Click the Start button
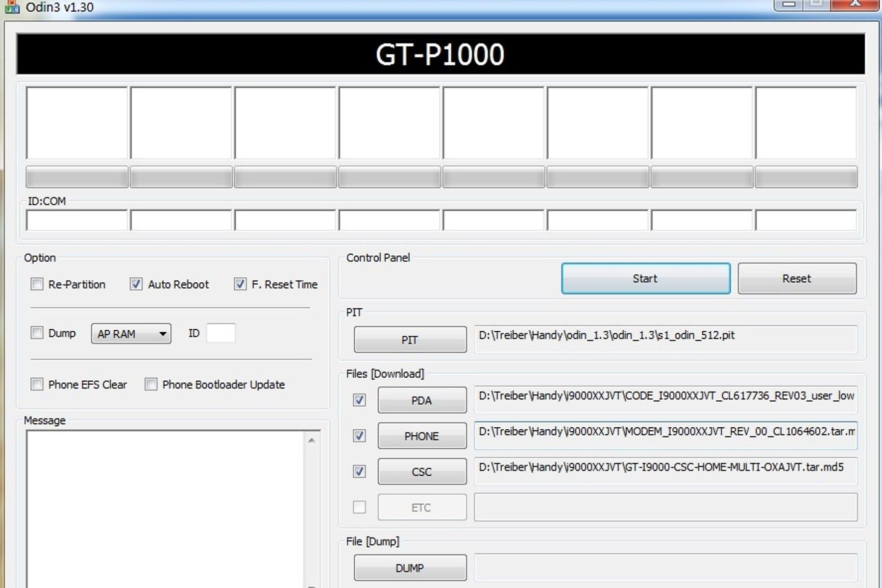882x588 pixels. (x=646, y=278)
